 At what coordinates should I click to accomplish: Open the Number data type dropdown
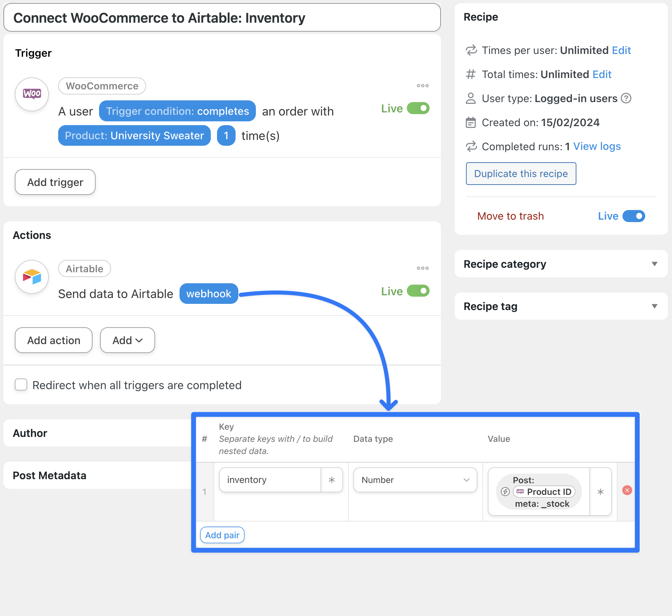[x=415, y=480]
